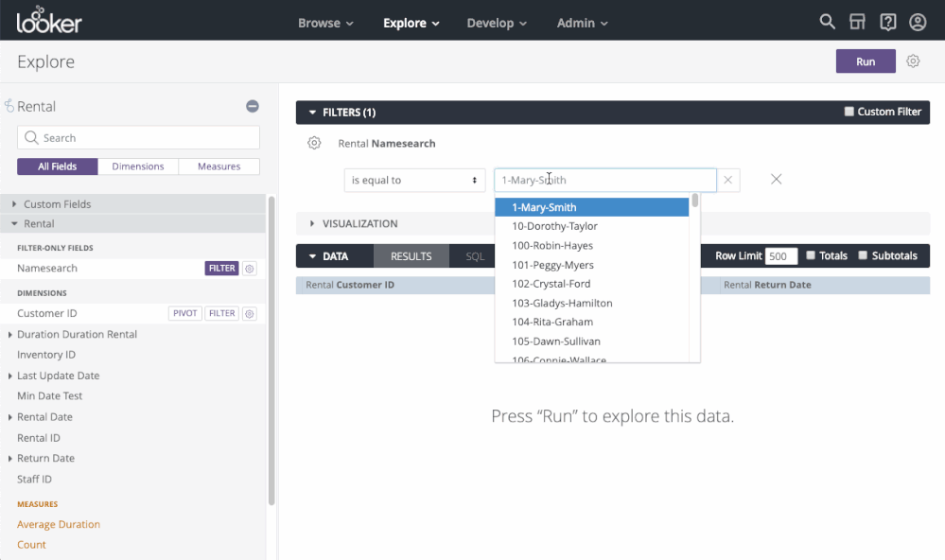Click the filter value input field

coord(605,181)
